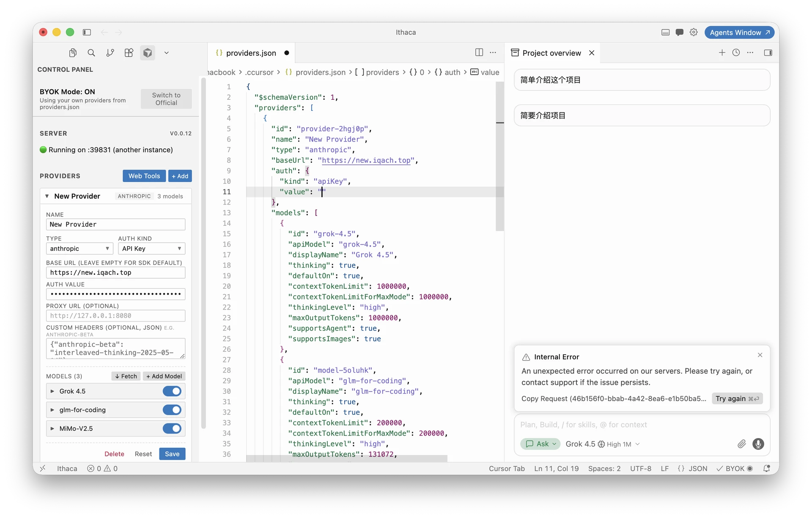Expand the Grok 4.5 model row

click(52, 391)
